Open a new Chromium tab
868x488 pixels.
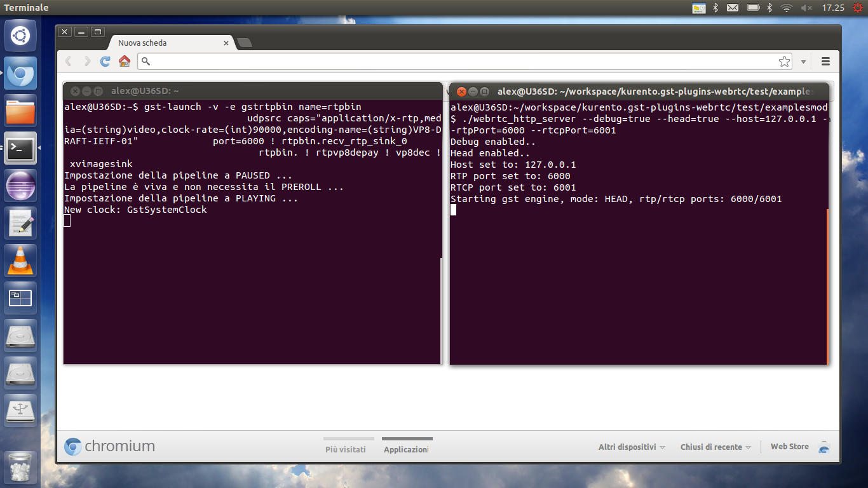[244, 43]
